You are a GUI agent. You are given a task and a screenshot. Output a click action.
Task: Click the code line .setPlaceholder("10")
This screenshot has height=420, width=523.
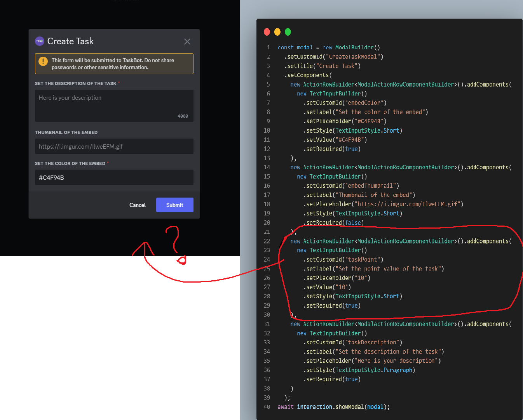337,278
